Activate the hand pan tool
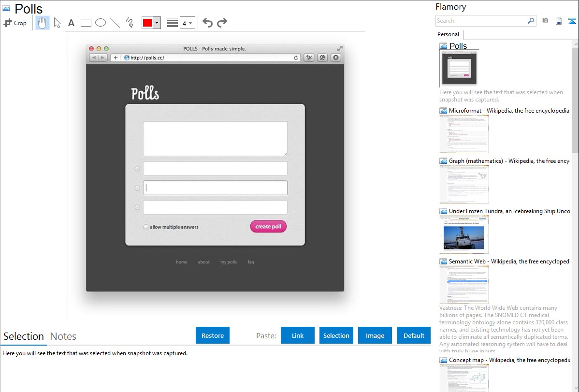The image size is (579, 392). click(43, 23)
